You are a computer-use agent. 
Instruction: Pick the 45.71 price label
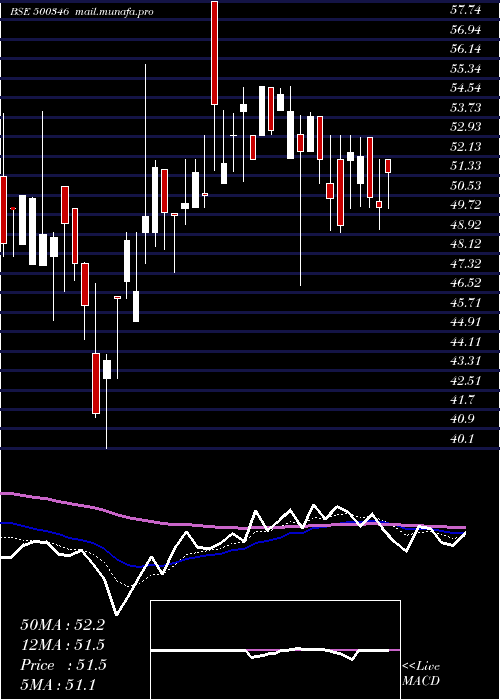coord(466,302)
